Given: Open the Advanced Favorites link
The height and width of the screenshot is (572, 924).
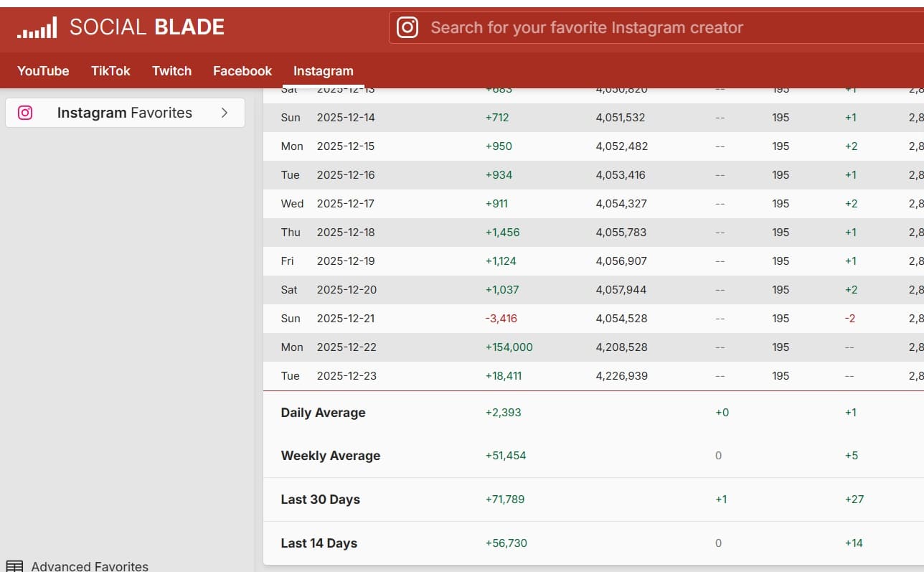Looking at the screenshot, I should (90, 566).
